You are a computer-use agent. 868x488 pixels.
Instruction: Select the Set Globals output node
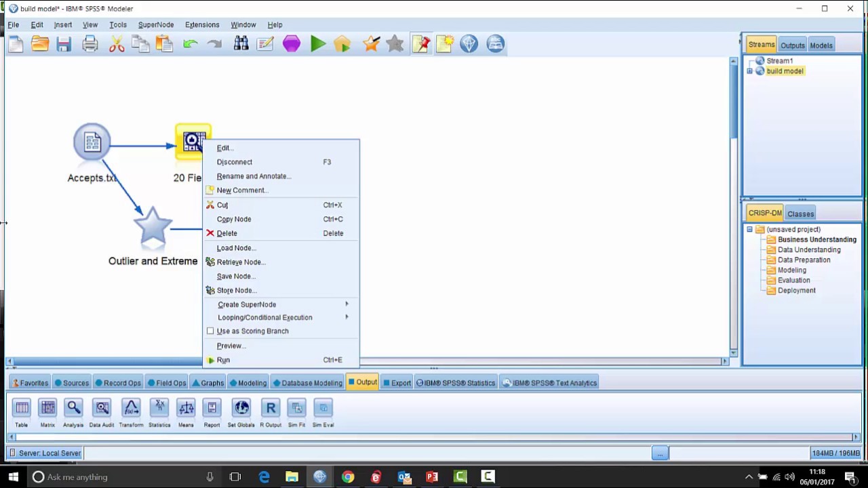[x=241, y=413]
